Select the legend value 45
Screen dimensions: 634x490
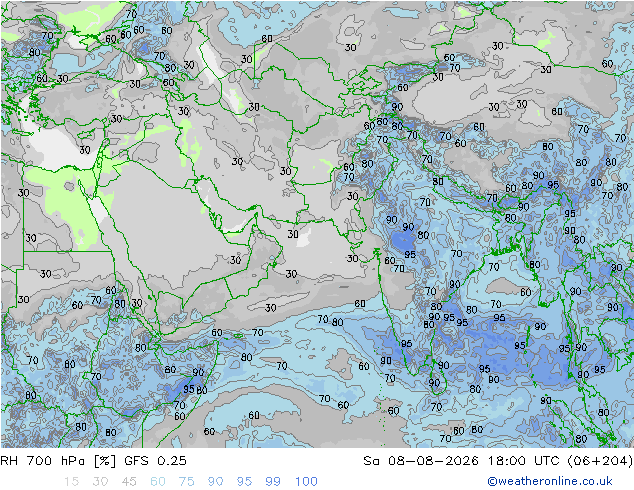(129, 481)
